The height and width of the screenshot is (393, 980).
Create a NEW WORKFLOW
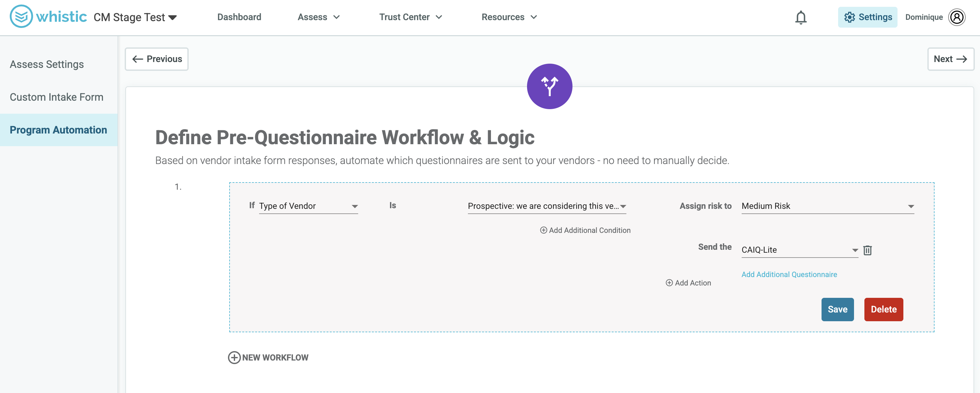click(x=268, y=357)
